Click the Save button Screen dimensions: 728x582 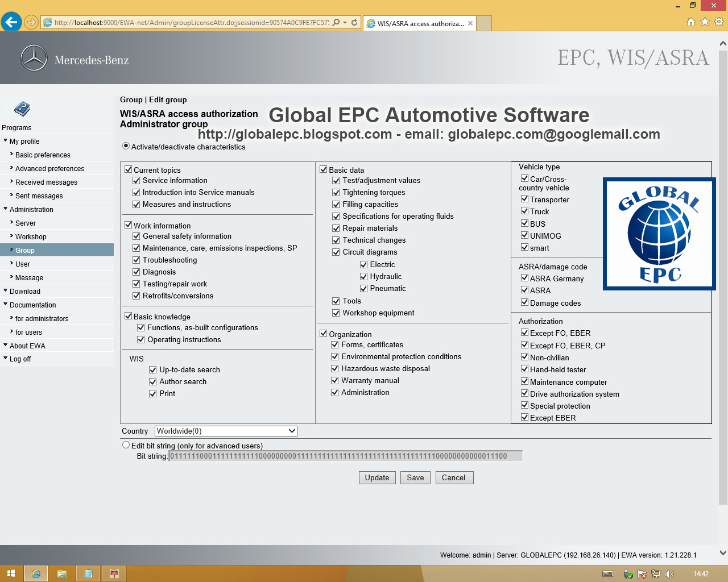(415, 477)
